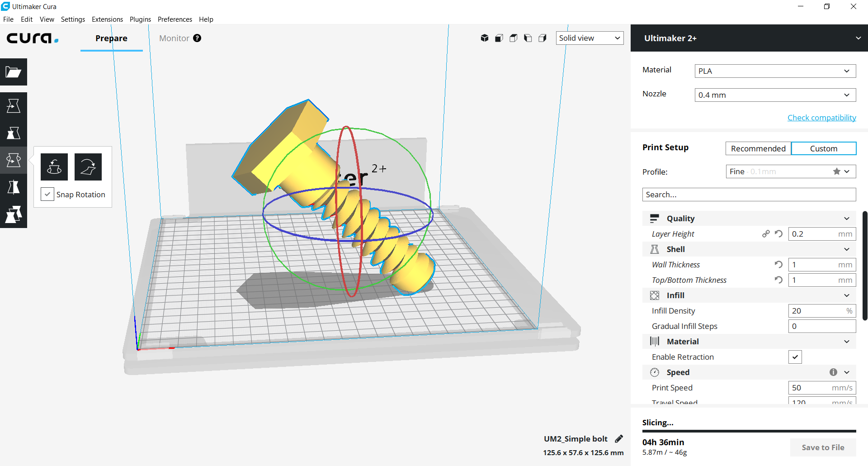Open the Extensions menu
The image size is (868, 466).
107,19
